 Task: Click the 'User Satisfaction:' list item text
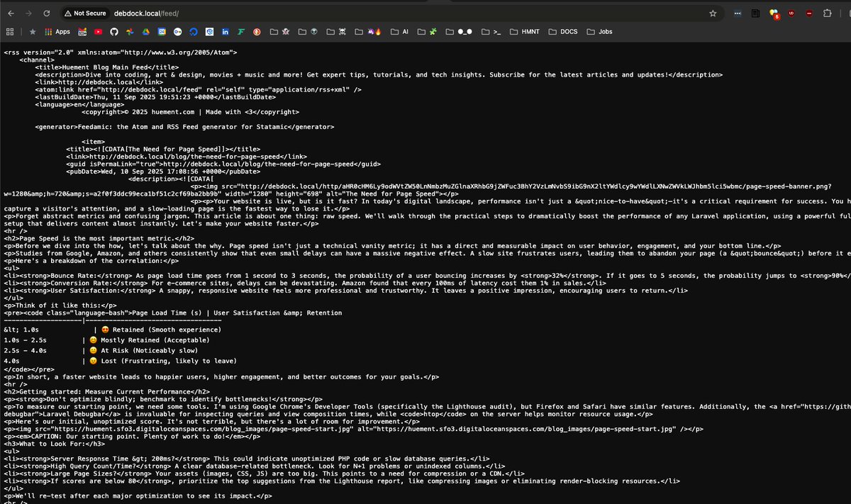pyautogui.click(x=346, y=291)
